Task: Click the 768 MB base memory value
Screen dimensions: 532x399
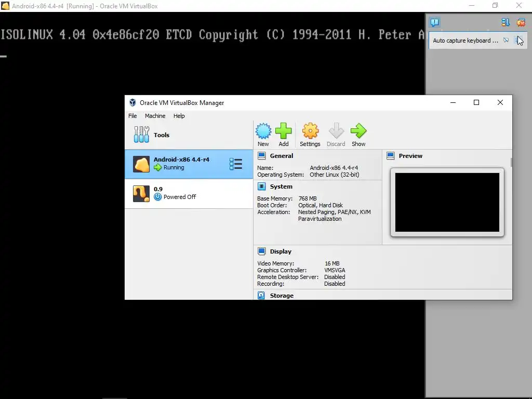Action: [x=308, y=198]
